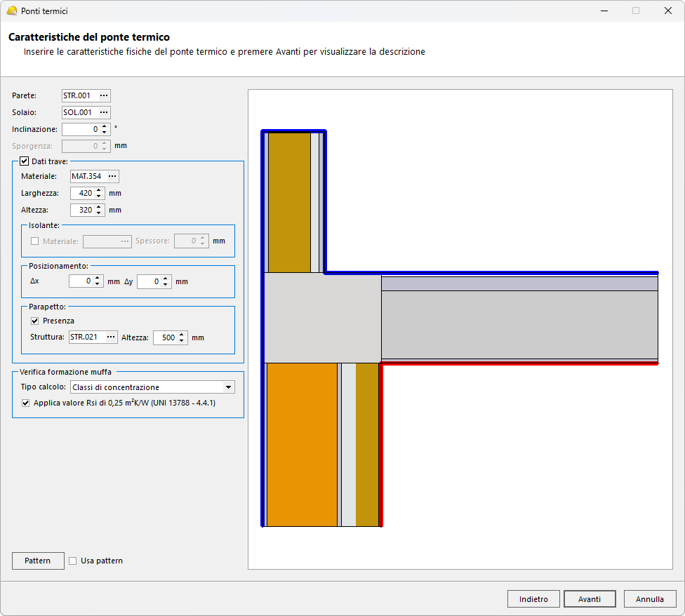
Task: Uncheck the Dati trave checkbox
Action: point(25,161)
